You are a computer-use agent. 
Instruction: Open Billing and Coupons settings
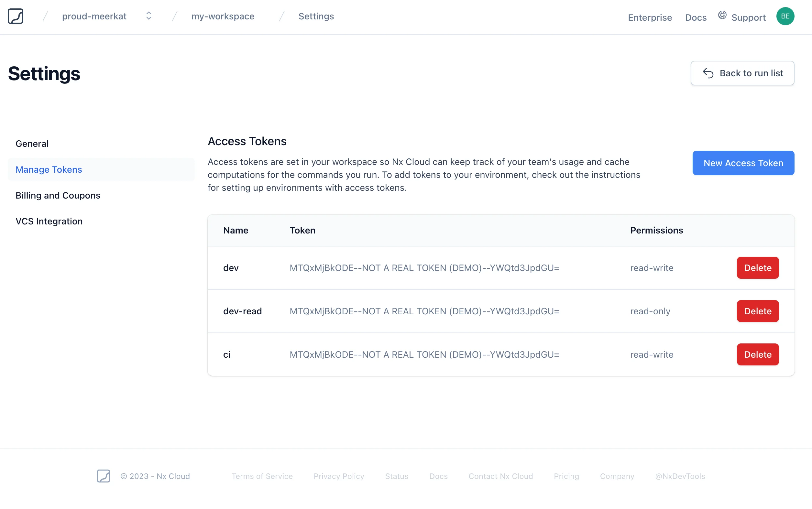click(58, 195)
